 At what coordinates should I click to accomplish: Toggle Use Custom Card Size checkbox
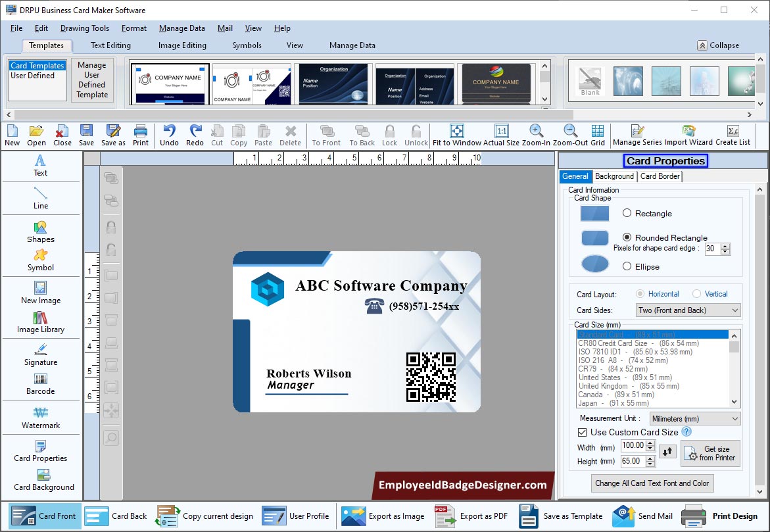coord(583,432)
